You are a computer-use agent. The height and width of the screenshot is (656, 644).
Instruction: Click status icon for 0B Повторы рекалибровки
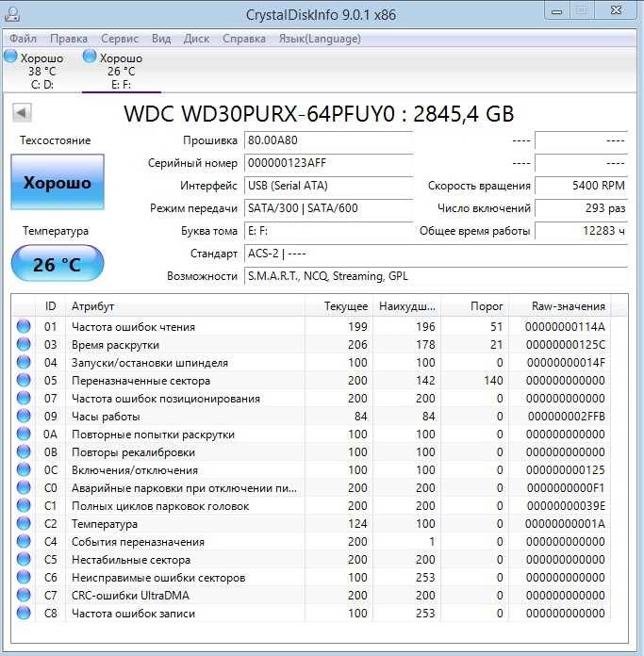24,451
